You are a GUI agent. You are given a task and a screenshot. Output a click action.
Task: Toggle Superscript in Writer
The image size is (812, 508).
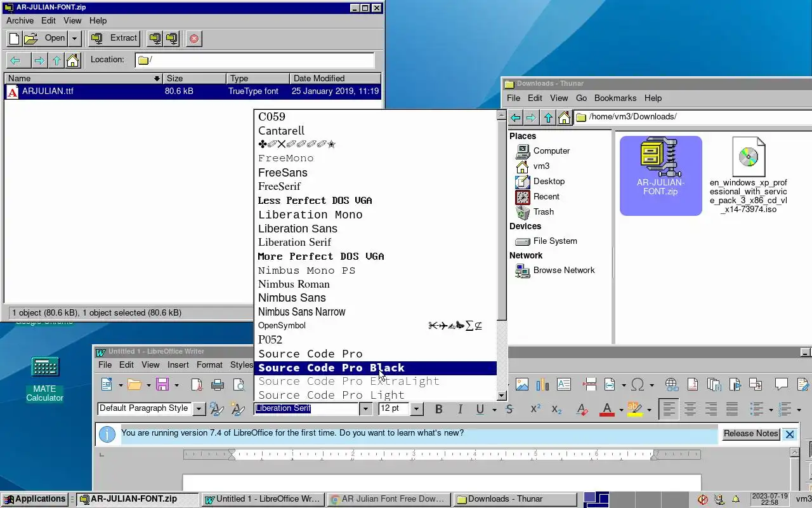click(x=535, y=409)
